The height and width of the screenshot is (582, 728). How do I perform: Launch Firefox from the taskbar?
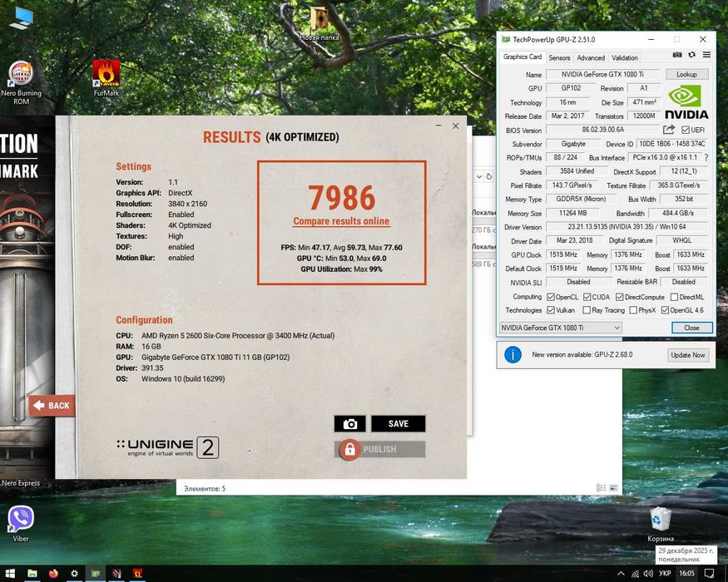click(x=53, y=574)
